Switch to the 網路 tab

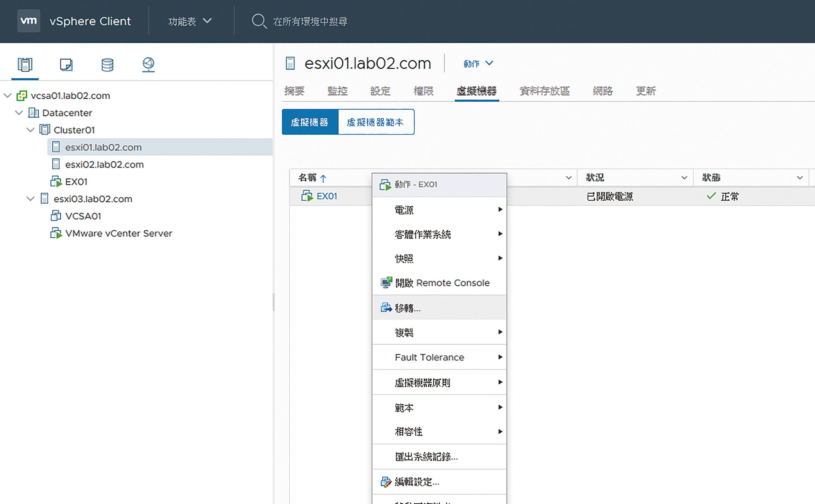[x=602, y=91]
